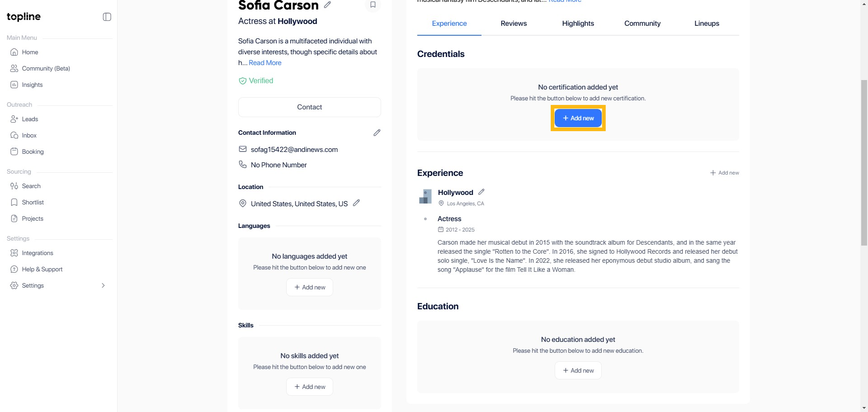The height and width of the screenshot is (412, 868).
Task: Expand bio with Read More link
Action: pyautogui.click(x=265, y=63)
